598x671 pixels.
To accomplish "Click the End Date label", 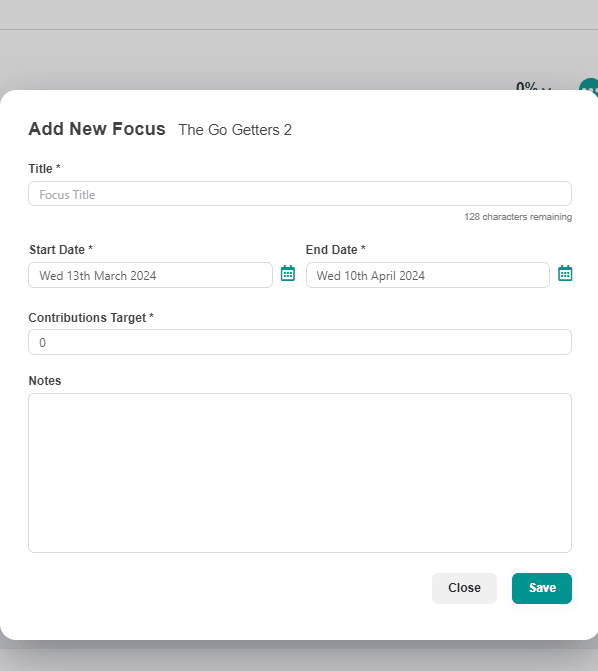I will tap(336, 249).
